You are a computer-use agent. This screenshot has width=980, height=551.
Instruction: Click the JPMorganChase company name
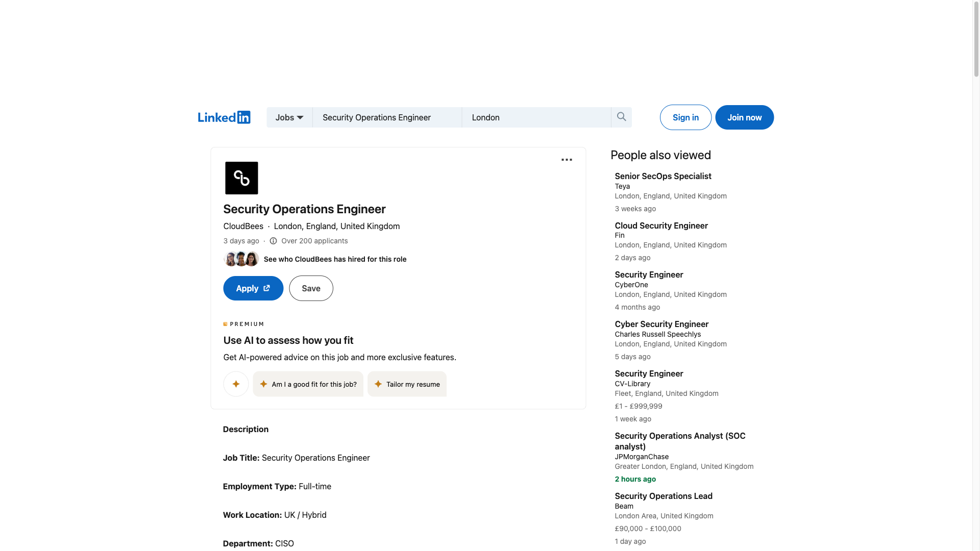click(x=642, y=457)
